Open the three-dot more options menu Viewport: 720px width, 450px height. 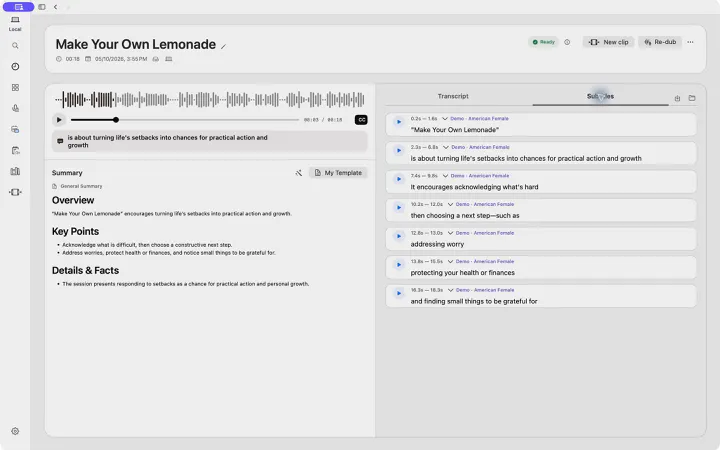click(x=690, y=42)
